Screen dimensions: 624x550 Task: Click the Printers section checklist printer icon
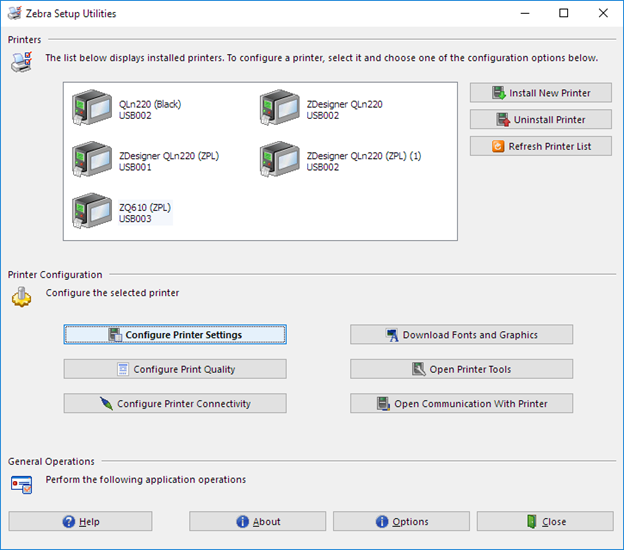(x=21, y=62)
